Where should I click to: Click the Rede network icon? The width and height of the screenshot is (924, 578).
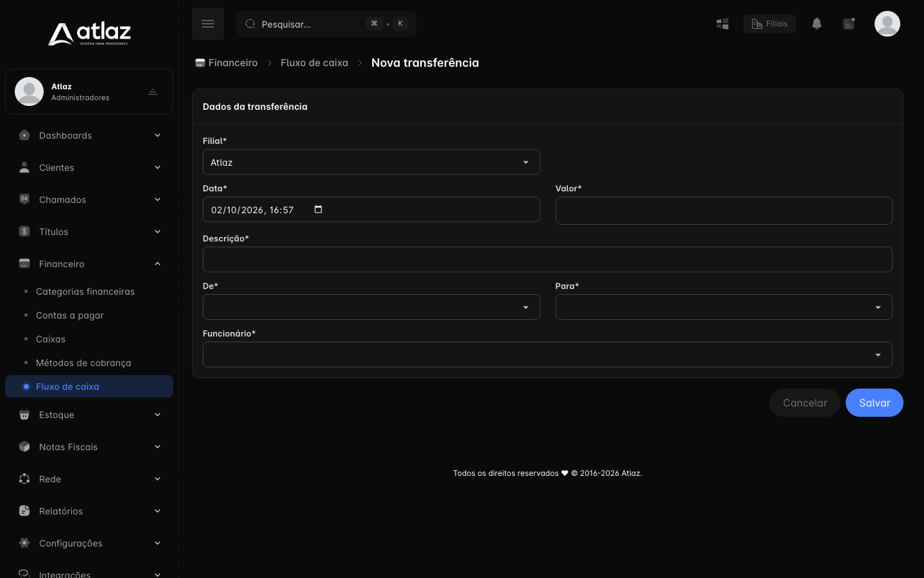pyautogui.click(x=24, y=478)
